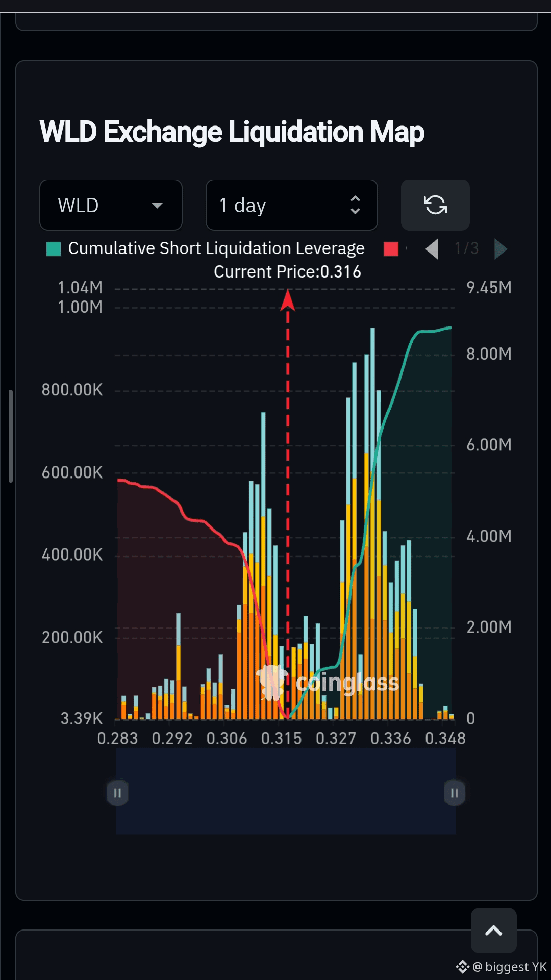The image size is (551, 980).
Task: Click the 600.00K left axis label
Action: pos(72,472)
